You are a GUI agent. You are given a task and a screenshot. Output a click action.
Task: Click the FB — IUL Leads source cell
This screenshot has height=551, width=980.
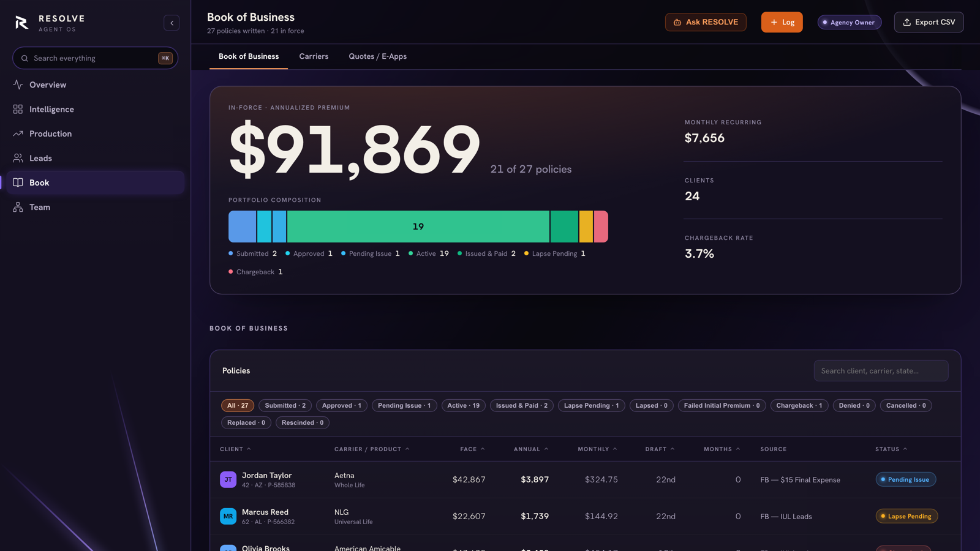click(x=786, y=516)
